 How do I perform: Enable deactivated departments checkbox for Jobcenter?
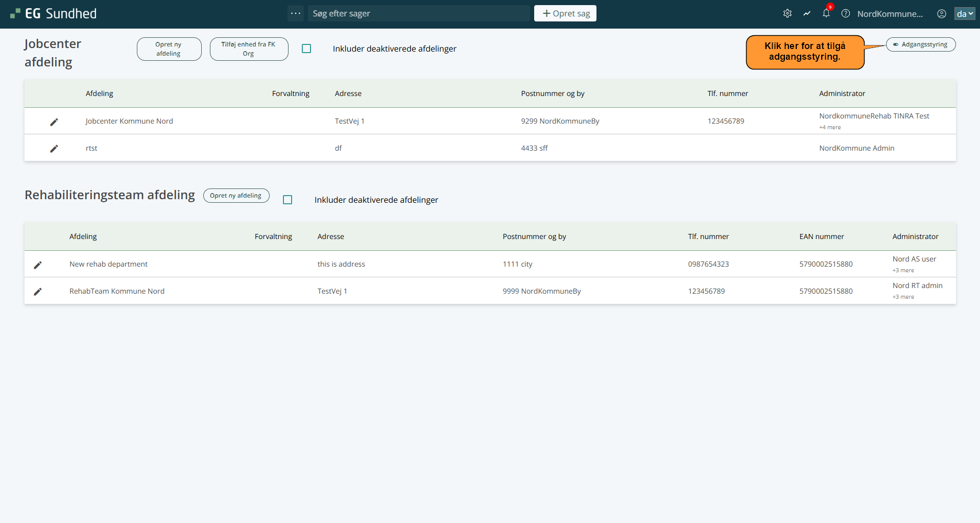[x=306, y=49]
